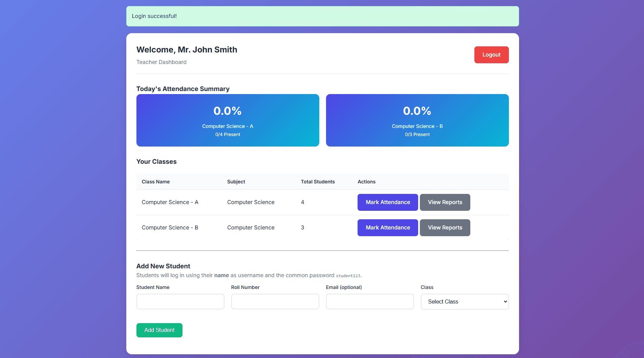The height and width of the screenshot is (358, 644).
Task: Click the Computer Science - B summary card
Action: (x=417, y=120)
